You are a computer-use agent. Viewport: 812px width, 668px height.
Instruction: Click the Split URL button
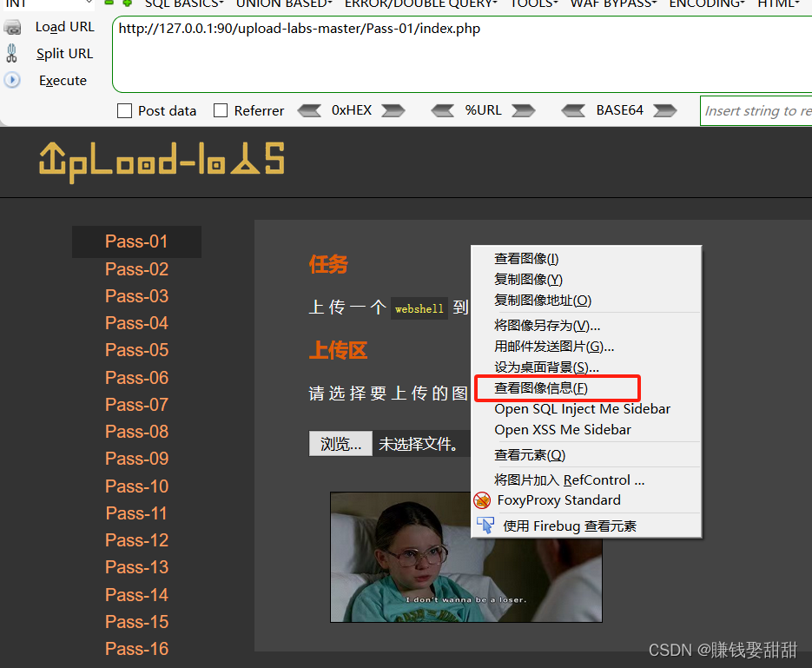[65, 53]
